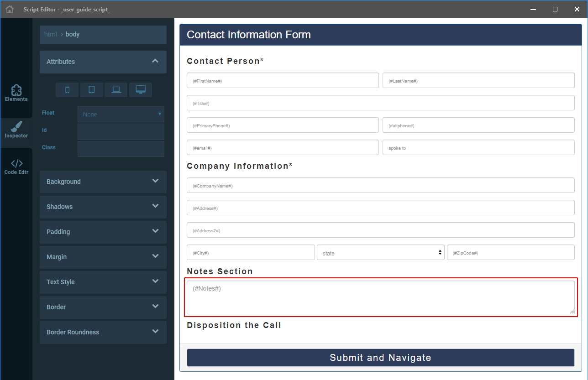Close the Script Editor window
The width and height of the screenshot is (588, 380).
click(577, 9)
